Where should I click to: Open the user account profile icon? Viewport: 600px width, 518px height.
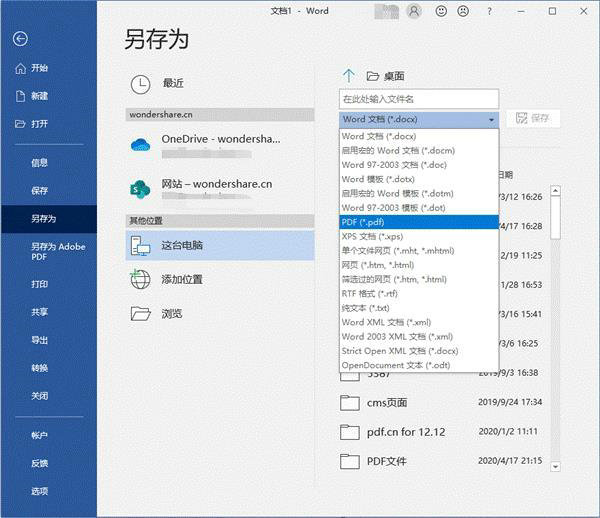pyautogui.click(x=415, y=11)
